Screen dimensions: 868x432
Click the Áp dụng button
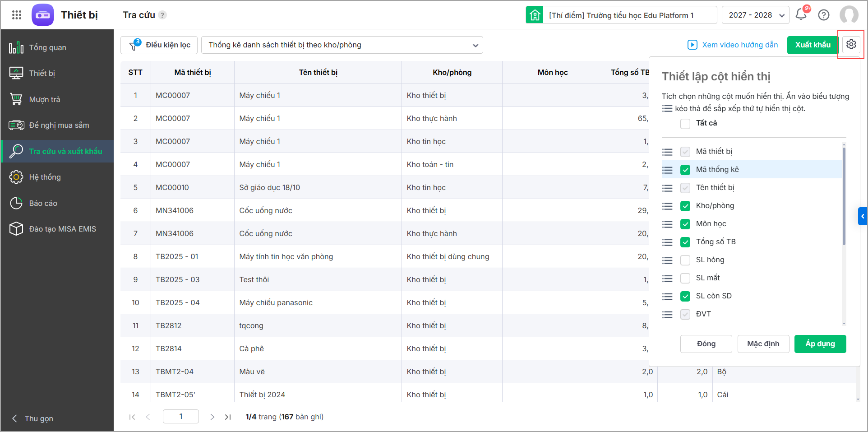[820, 344]
